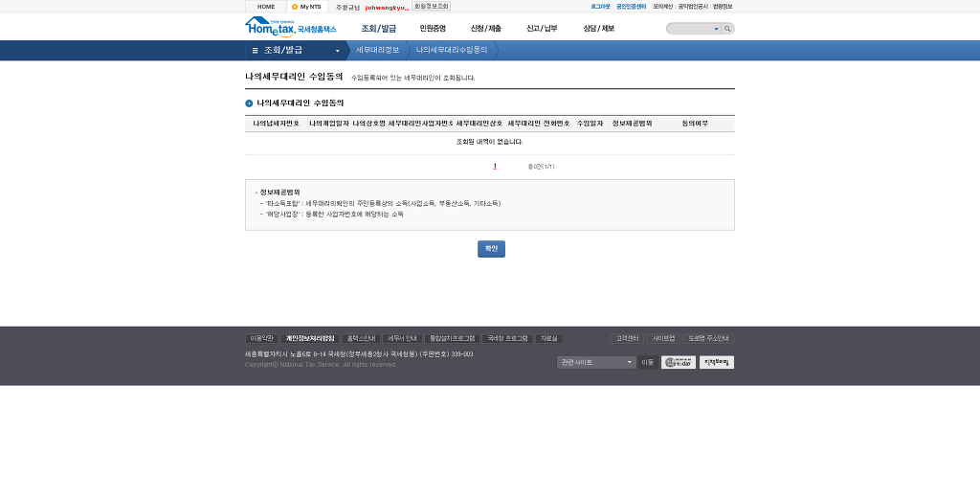Open the 상담/제보 main menu
980x477 pixels.
(x=599, y=28)
